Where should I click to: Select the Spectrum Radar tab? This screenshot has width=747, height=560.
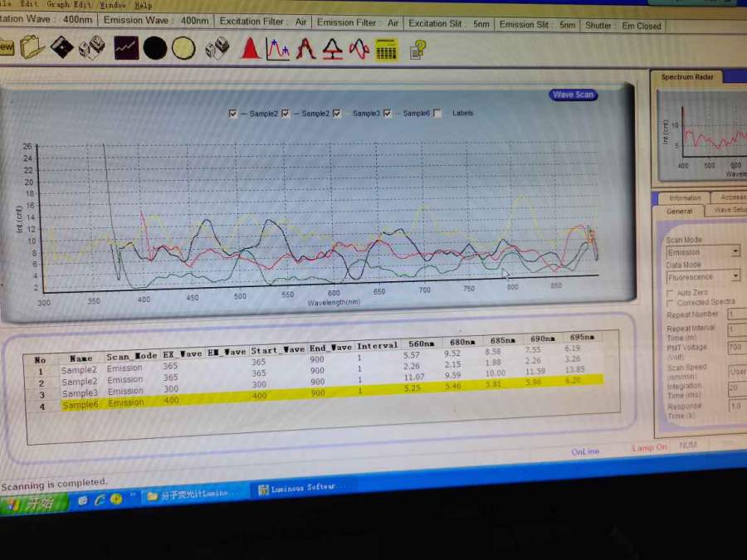[687, 76]
